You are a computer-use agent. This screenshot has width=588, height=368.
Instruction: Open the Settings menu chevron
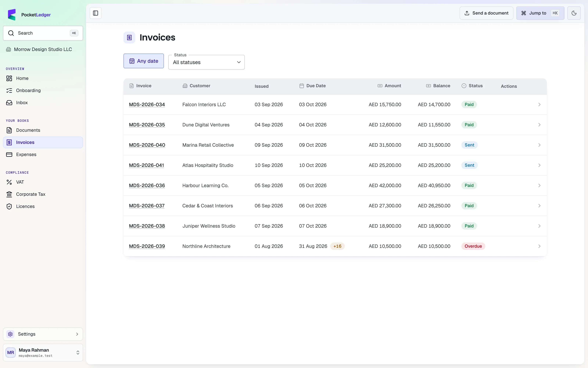[77, 334]
